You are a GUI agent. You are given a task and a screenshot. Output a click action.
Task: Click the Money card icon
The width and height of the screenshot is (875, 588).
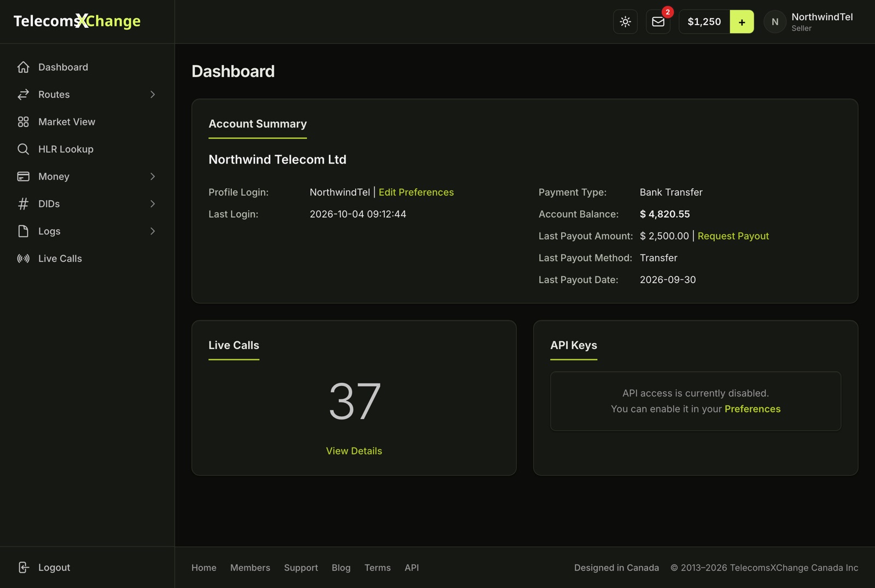coord(23,177)
